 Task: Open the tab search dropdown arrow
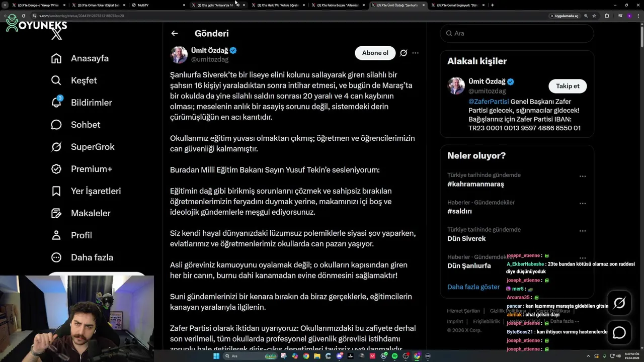coord(5,5)
